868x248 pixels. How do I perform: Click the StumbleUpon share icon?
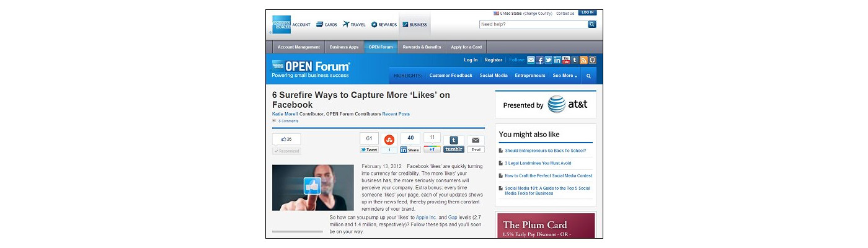point(389,139)
